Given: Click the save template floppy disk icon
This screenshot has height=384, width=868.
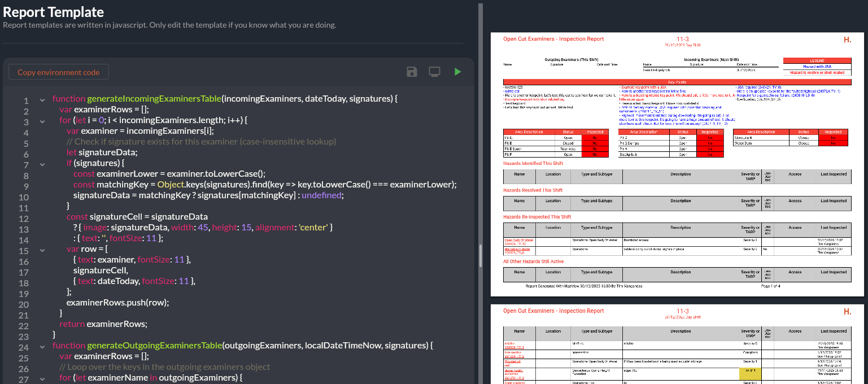Looking at the screenshot, I should [412, 72].
